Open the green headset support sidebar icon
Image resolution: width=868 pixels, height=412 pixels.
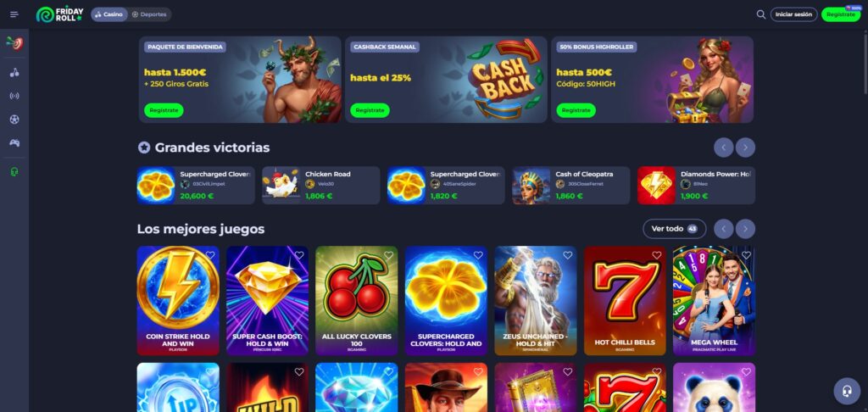14,172
